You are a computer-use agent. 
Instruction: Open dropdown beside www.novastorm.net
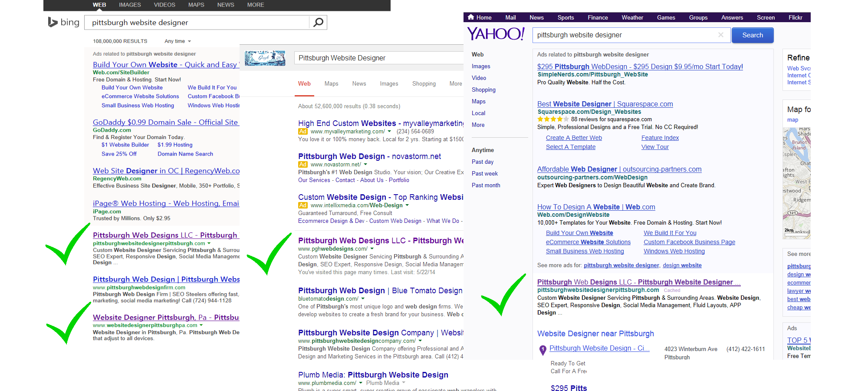tap(365, 165)
